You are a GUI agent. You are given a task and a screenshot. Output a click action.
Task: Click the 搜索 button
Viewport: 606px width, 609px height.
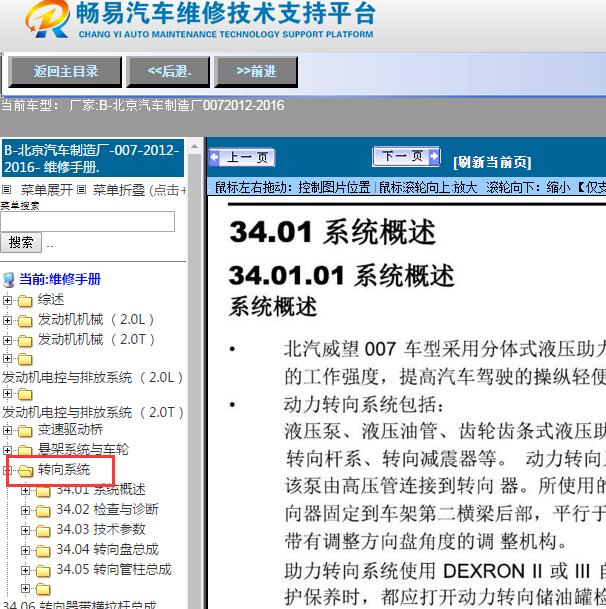(x=21, y=242)
